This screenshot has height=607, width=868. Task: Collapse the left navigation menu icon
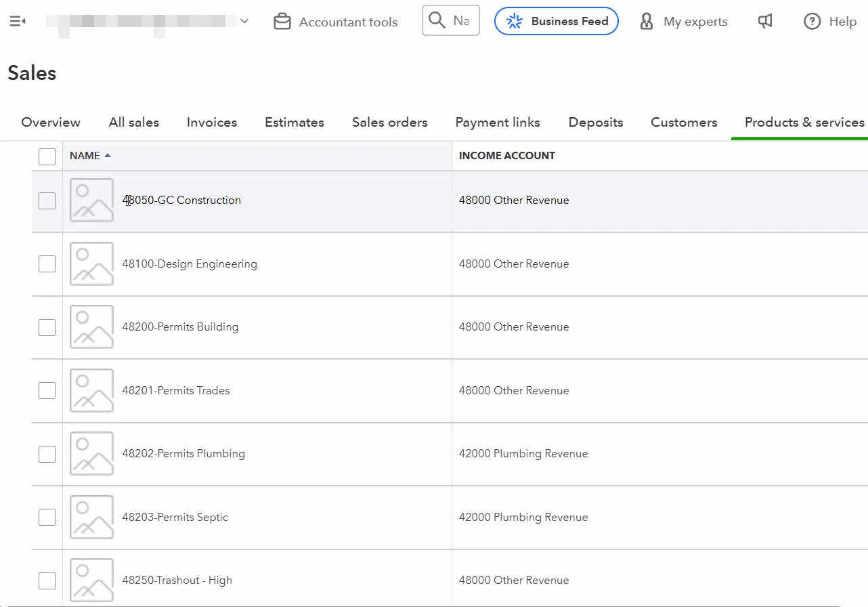tap(17, 22)
